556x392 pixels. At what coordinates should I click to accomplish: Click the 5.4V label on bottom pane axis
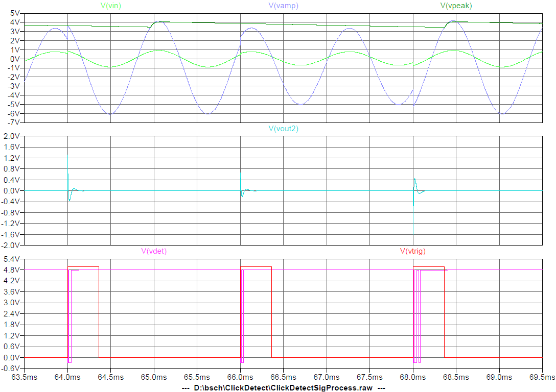coord(12,259)
